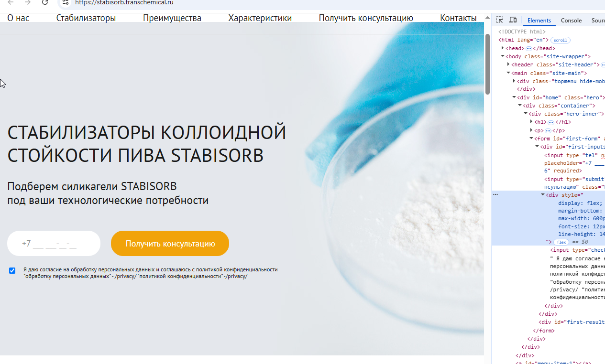Click the phone number input field
Image resolution: width=605 pixels, height=364 pixels.
tap(54, 244)
